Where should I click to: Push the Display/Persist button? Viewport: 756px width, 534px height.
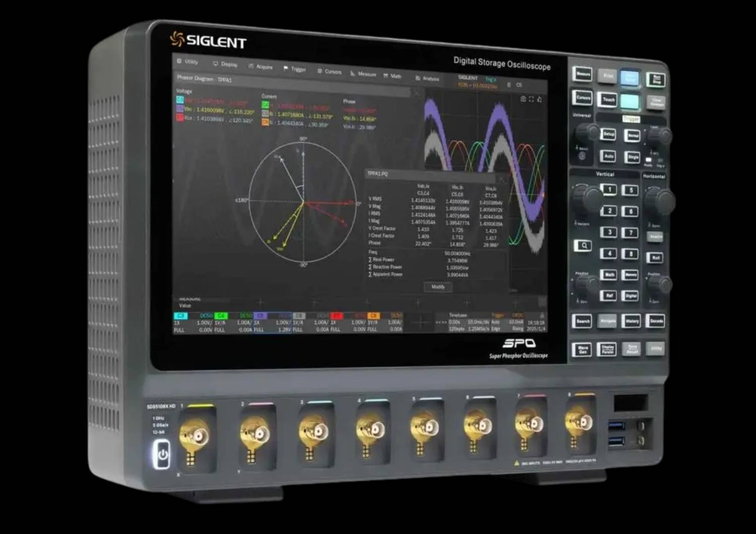pos(607,350)
